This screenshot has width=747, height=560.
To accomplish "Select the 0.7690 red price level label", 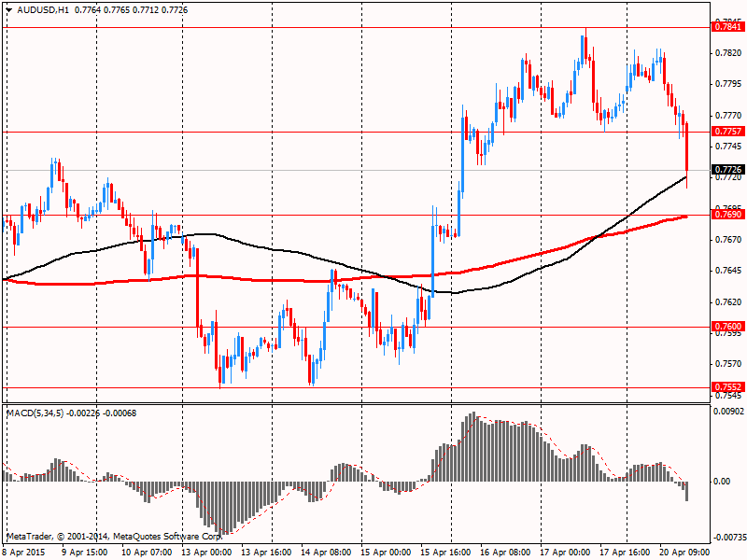I will pos(728,215).
